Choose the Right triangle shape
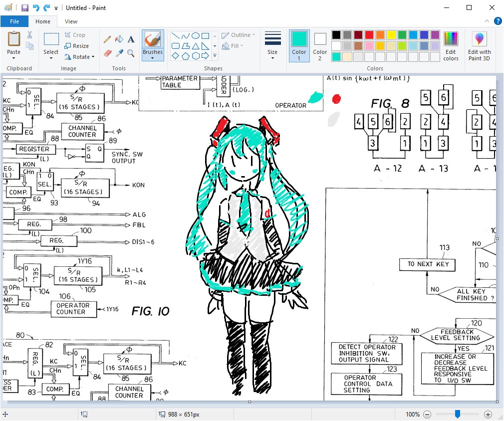The image size is (504, 421). pyautogui.click(x=205, y=46)
